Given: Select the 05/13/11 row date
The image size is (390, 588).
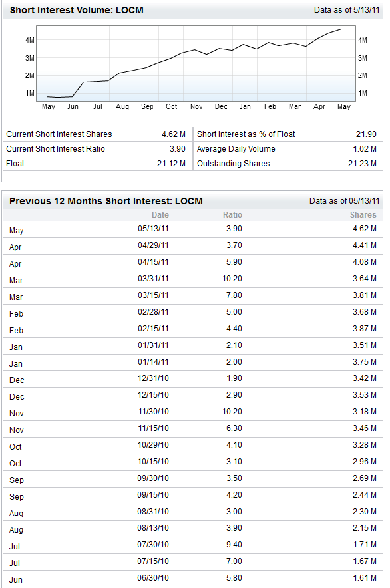Looking at the screenshot, I should coord(153,229).
